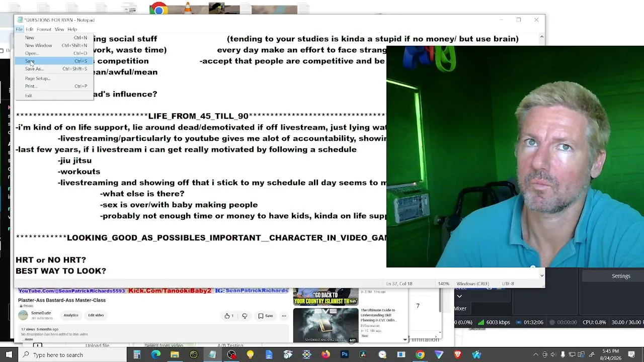This screenshot has height=362, width=644.
Task: Like the YouTube video with thumbs up
Action: tap(229, 316)
